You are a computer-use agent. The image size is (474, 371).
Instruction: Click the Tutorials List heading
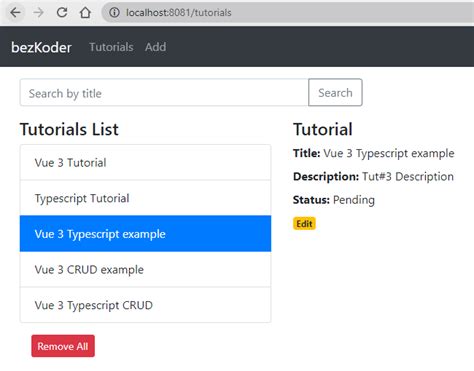[69, 129]
